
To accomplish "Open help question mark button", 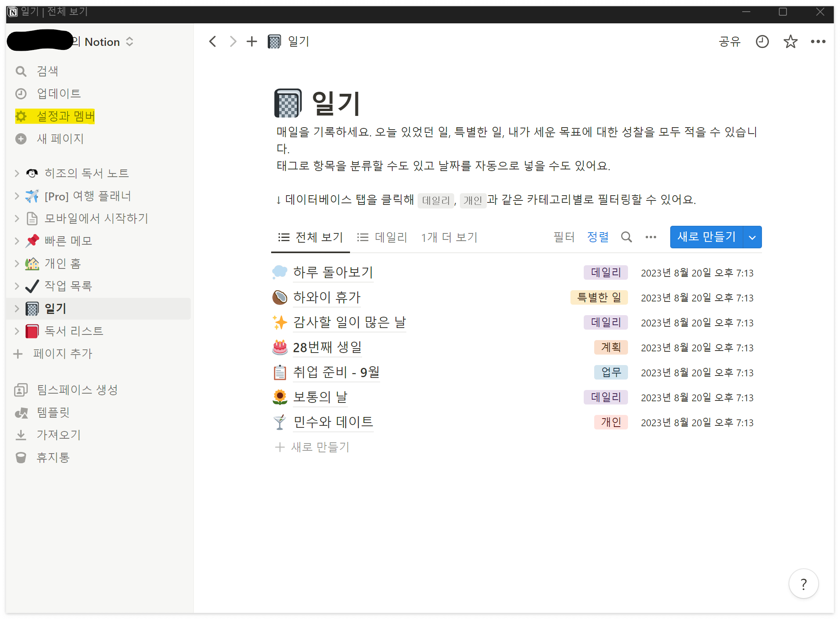I will click(803, 584).
